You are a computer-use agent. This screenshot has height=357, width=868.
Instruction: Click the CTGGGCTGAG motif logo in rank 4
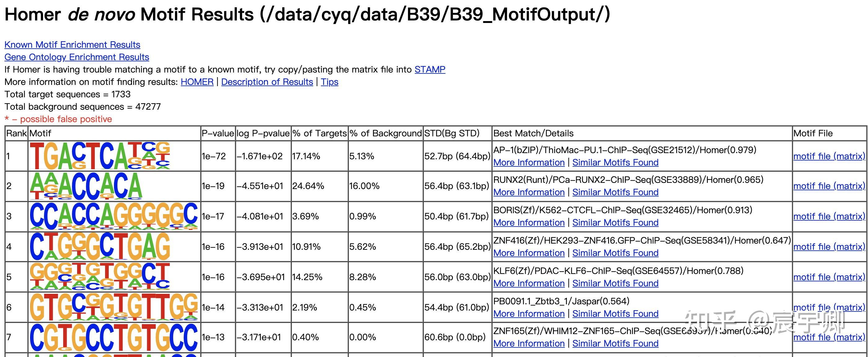[x=100, y=246]
